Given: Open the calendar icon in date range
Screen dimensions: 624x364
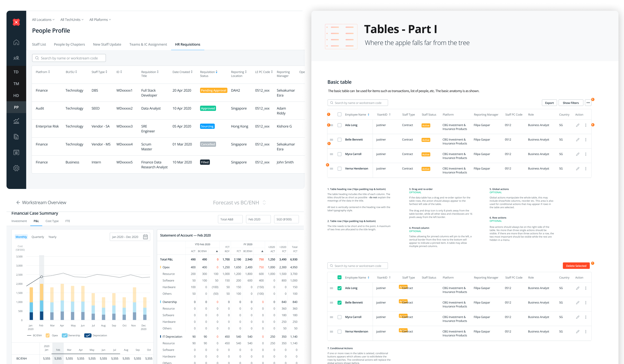Looking at the screenshot, I should (x=146, y=237).
